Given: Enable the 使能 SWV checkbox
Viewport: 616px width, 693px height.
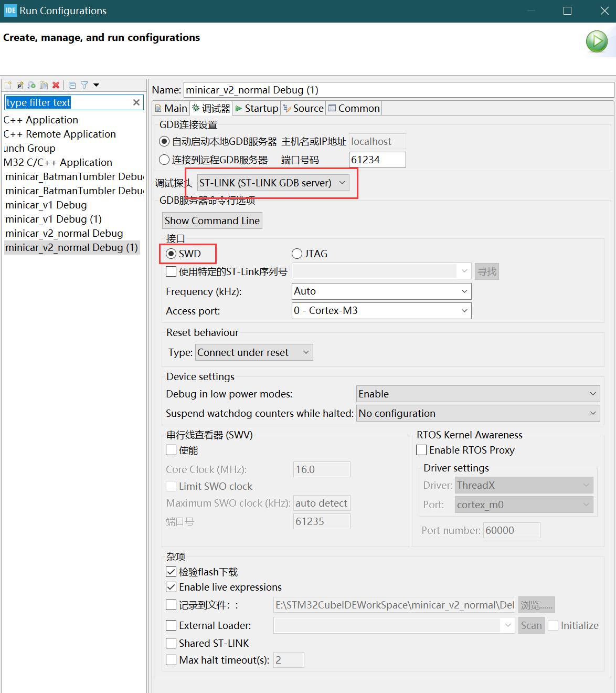Looking at the screenshot, I should 171,450.
